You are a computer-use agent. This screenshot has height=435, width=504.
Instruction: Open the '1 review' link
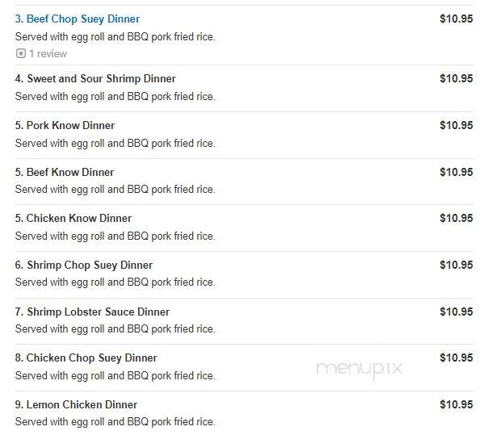tap(48, 53)
